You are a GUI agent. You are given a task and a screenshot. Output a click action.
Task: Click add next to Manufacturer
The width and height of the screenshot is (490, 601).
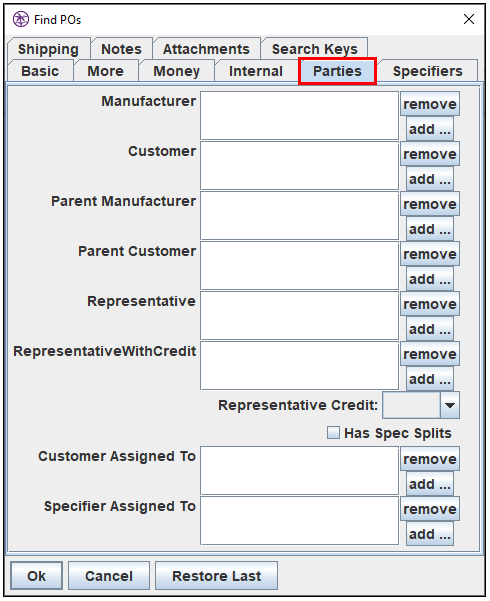click(x=430, y=129)
